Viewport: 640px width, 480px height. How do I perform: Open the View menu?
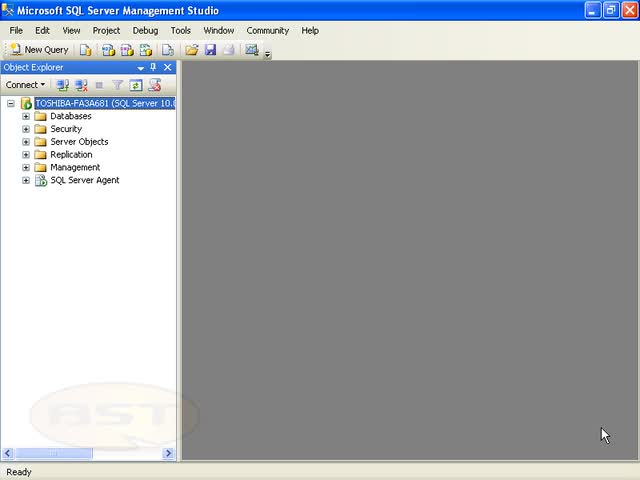(x=71, y=31)
